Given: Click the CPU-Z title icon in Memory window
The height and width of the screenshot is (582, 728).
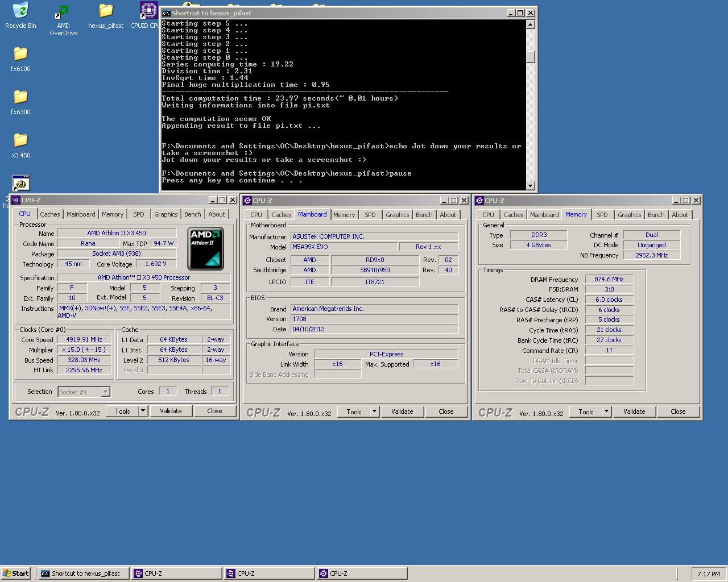Looking at the screenshot, I should point(479,201).
